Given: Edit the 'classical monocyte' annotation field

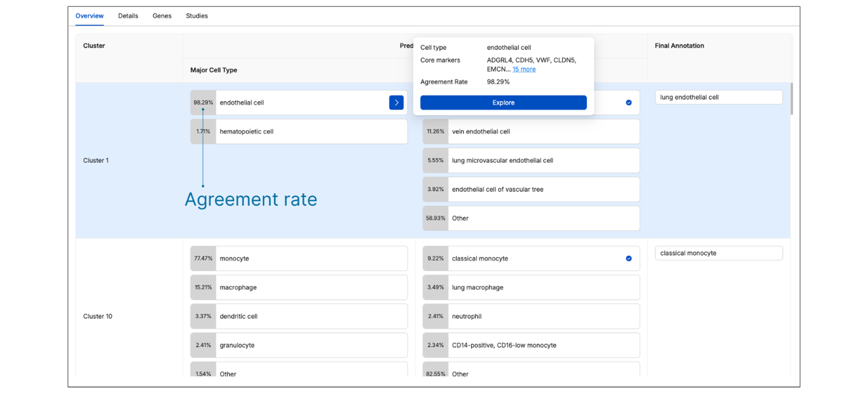Looking at the screenshot, I should (x=719, y=253).
